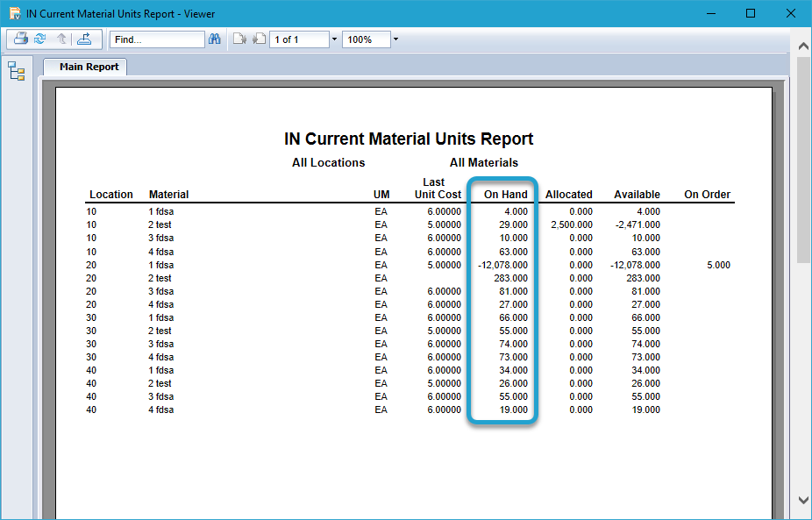The image size is (812, 520).
Task: Select the 2,500.000 Allocated value
Action: [x=572, y=224]
